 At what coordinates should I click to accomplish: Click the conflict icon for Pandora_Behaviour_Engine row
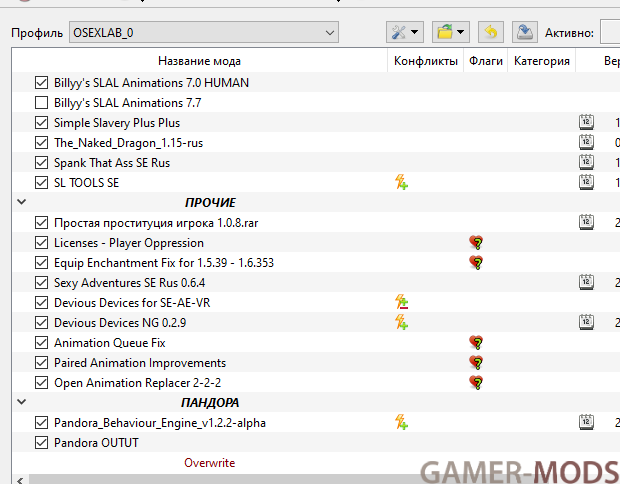401,422
